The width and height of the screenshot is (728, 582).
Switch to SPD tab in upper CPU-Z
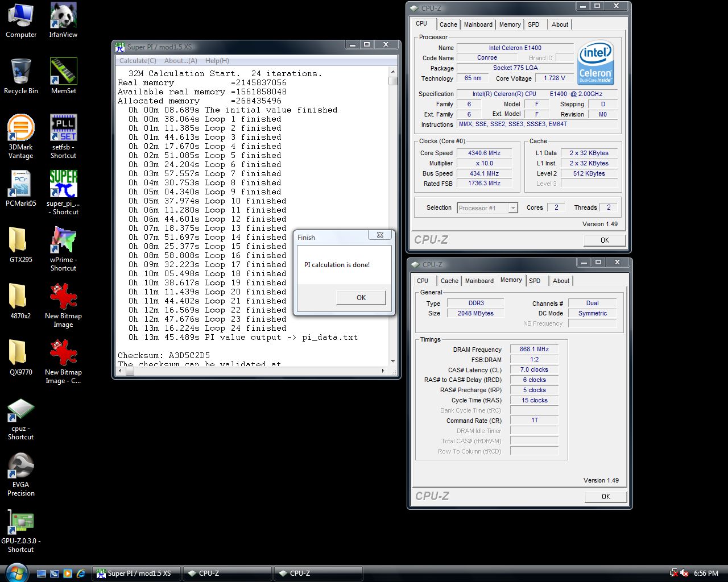pyautogui.click(x=533, y=24)
